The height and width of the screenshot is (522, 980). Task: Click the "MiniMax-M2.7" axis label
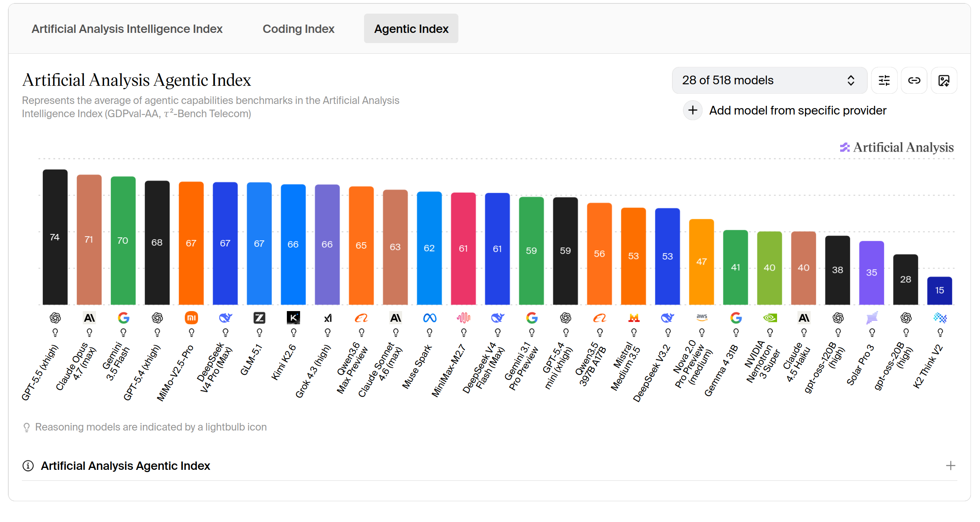pyautogui.click(x=449, y=371)
